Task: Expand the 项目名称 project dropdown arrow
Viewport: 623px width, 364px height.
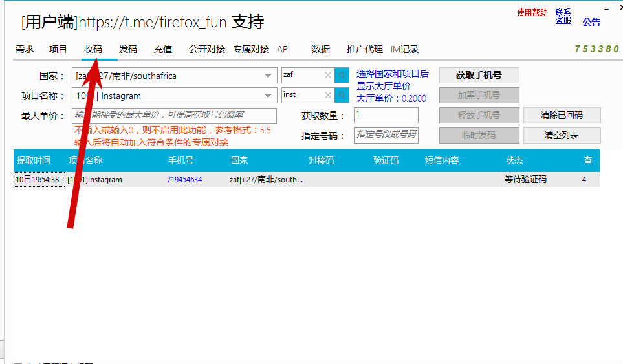Action: click(x=268, y=96)
